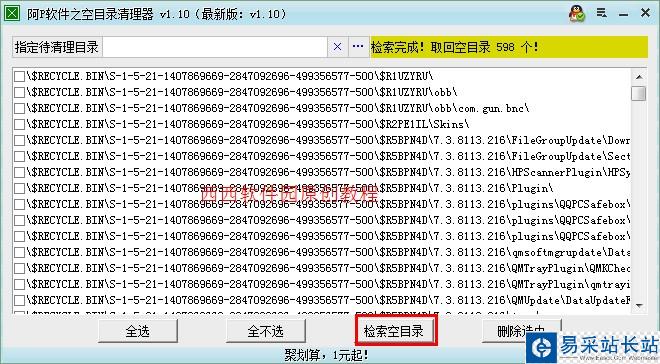Open the three-line menu icon in title bar

coord(601,13)
